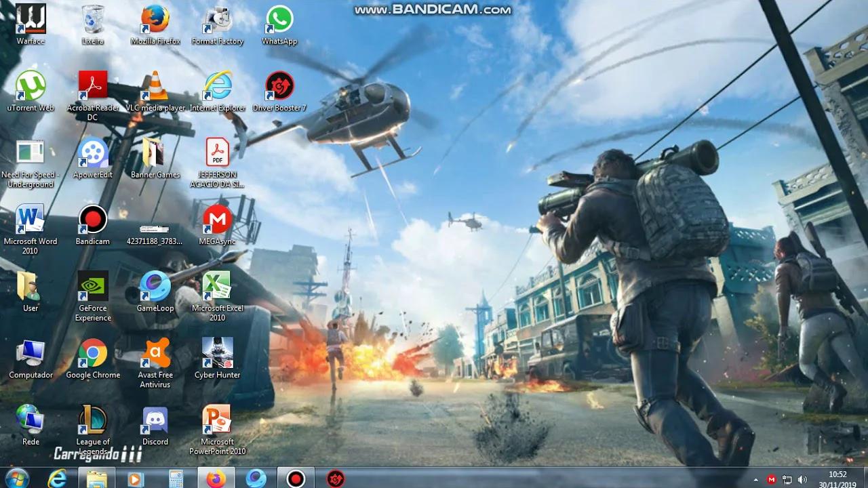Expand hidden system tray icons arrow
The height and width of the screenshot is (488, 868).
coord(756,479)
